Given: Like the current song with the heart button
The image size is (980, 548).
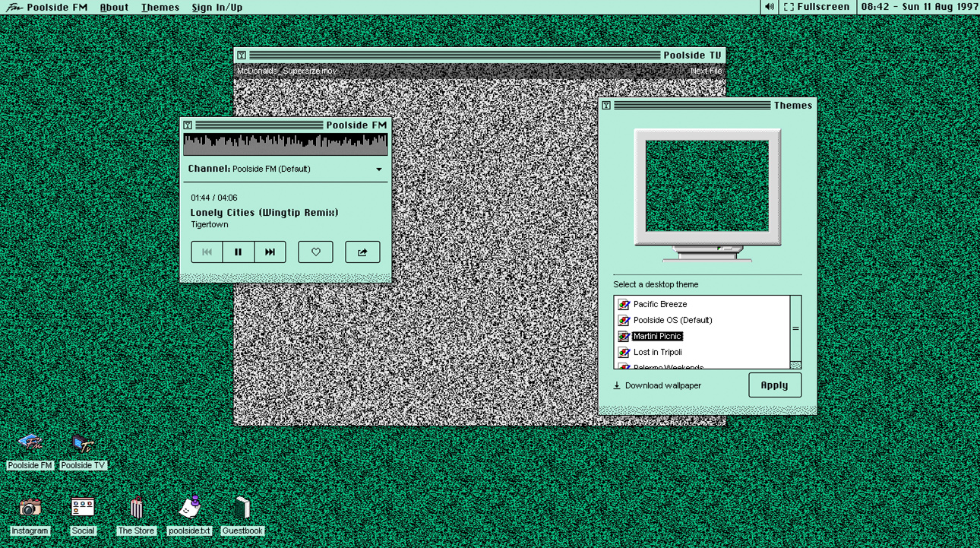Looking at the screenshot, I should tap(315, 252).
